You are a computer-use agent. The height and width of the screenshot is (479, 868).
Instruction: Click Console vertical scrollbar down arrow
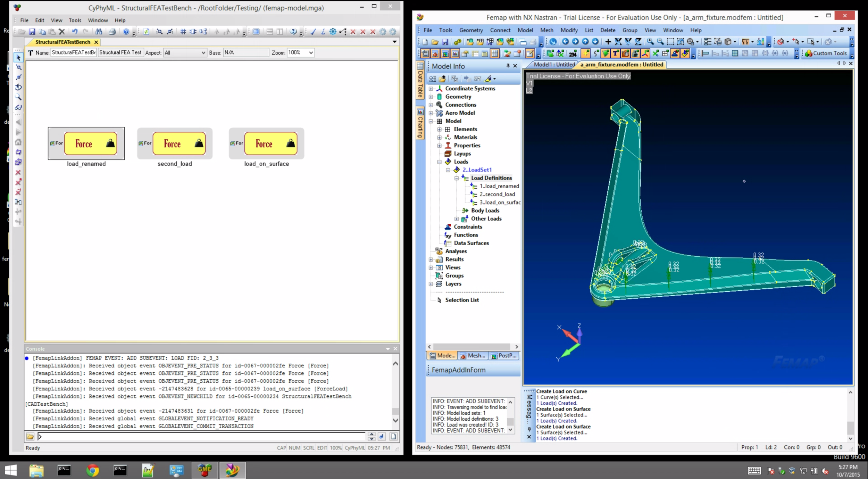point(395,420)
